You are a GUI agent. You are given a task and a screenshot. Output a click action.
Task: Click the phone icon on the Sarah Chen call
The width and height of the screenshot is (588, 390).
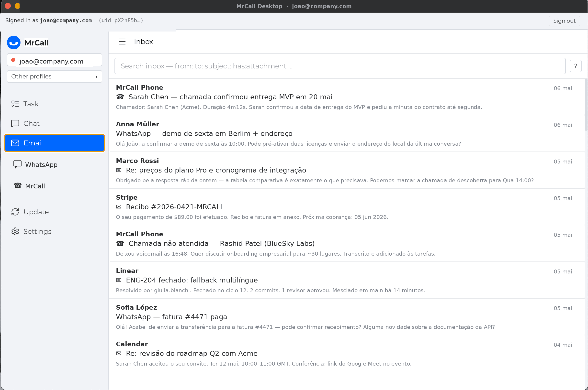click(120, 97)
